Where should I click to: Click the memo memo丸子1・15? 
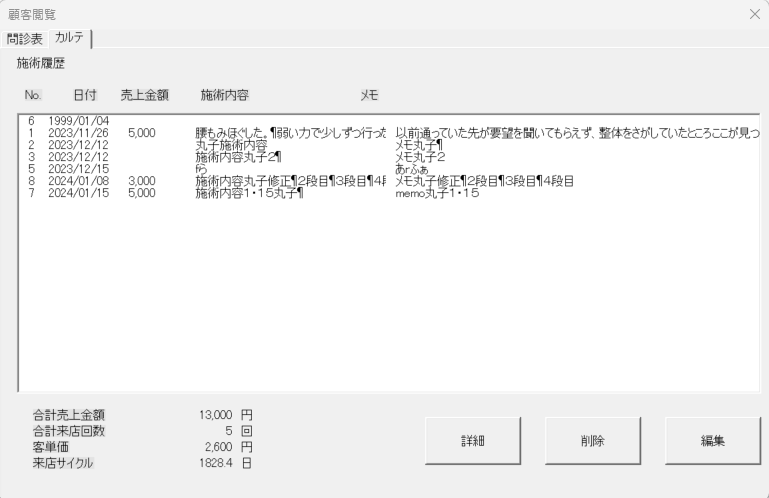[437, 193]
